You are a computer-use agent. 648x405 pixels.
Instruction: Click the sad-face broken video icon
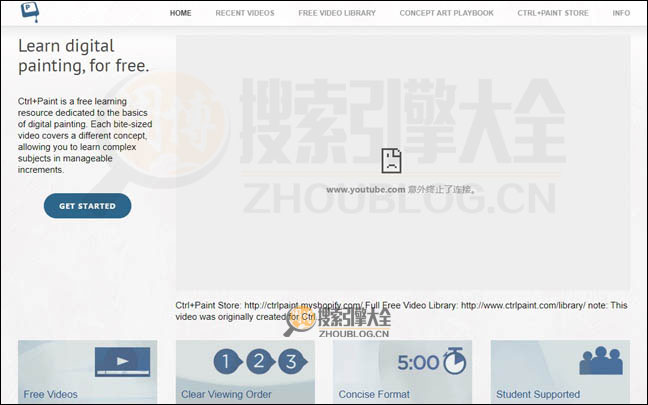pyautogui.click(x=391, y=160)
